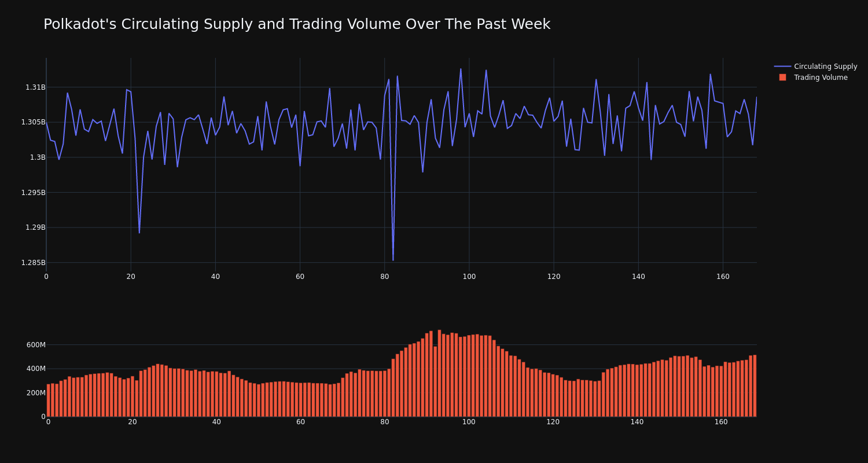This screenshot has width=868, height=463.
Task: Click the blue Circulating Supply legend line
Action: point(782,67)
